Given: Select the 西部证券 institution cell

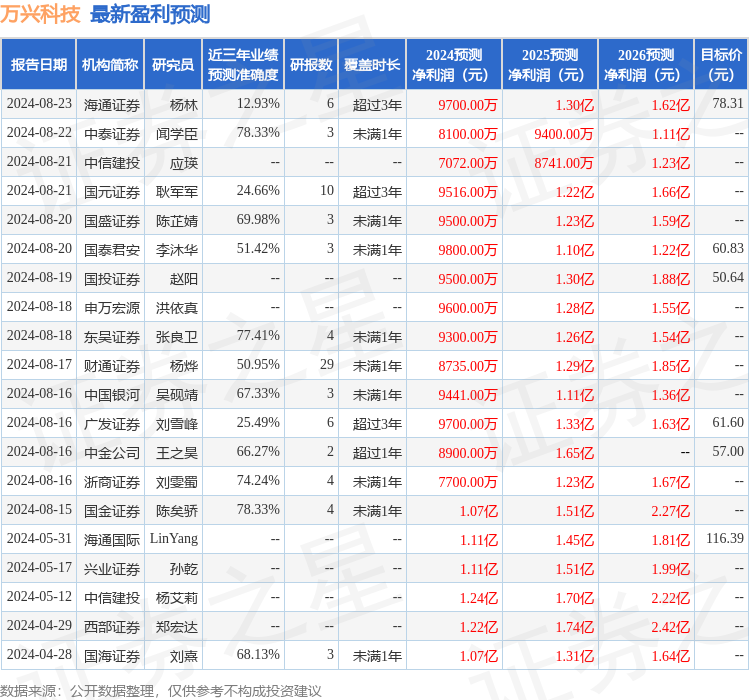Looking at the screenshot, I should click(112, 627).
